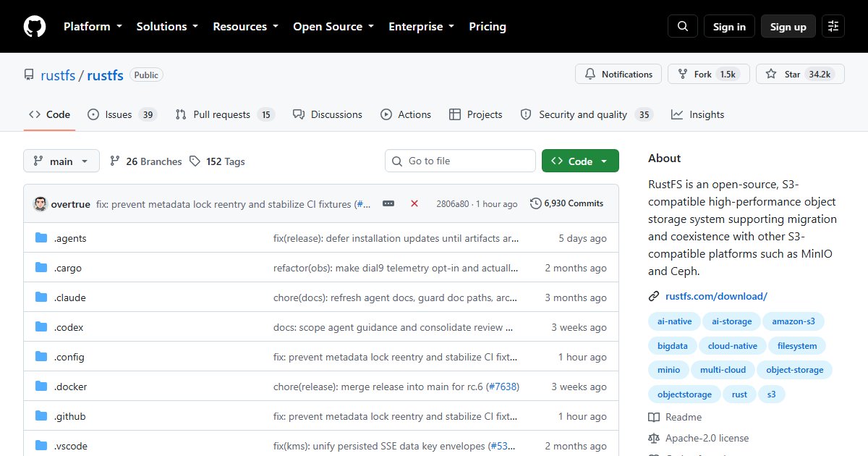The image size is (868, 456).
Task: Click the .cargo folder icon
Action: (41, 268)
